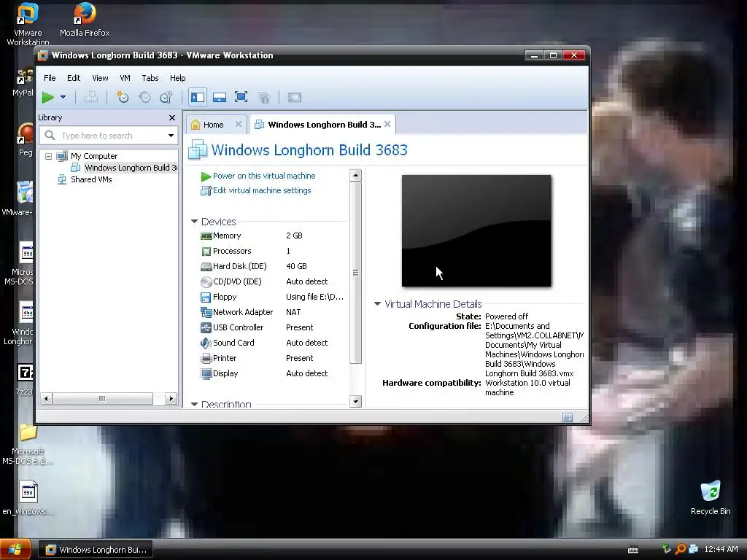747x560 pixels.
Task: Open the Recycle Bin desktop icon
Action: click(711, 497)
